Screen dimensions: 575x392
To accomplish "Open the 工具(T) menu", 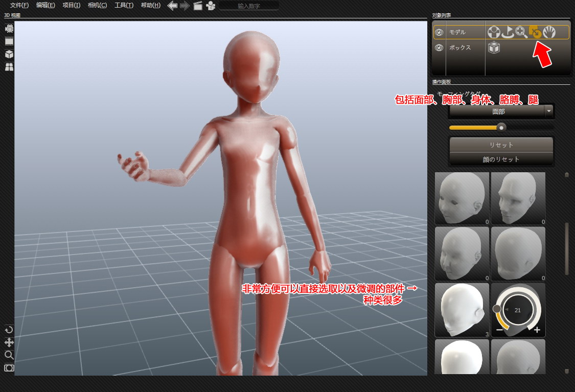I will click(124, 6).
